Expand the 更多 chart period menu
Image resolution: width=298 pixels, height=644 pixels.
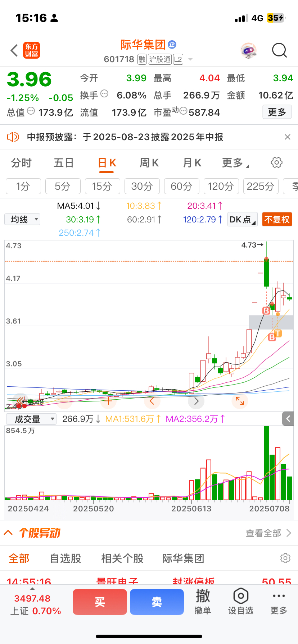[235, 163]
